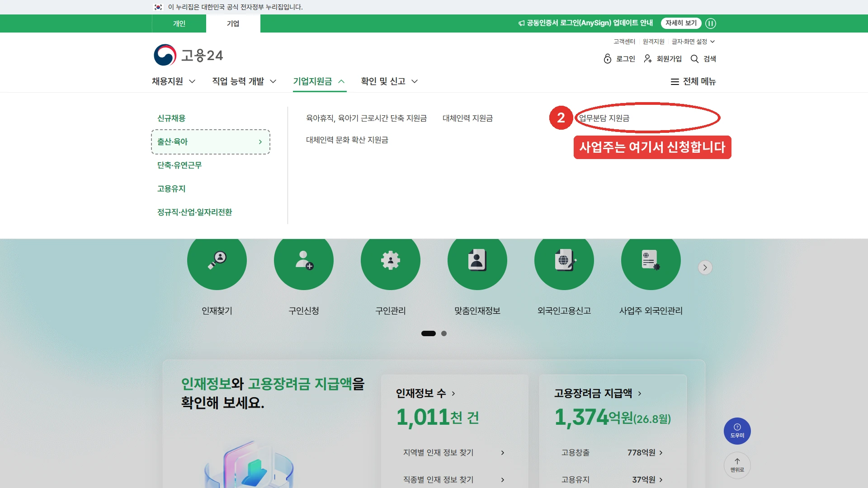868x488 pixels.
Task: Expand the 확인 및 신고 menu
Action: click(389, 81)
